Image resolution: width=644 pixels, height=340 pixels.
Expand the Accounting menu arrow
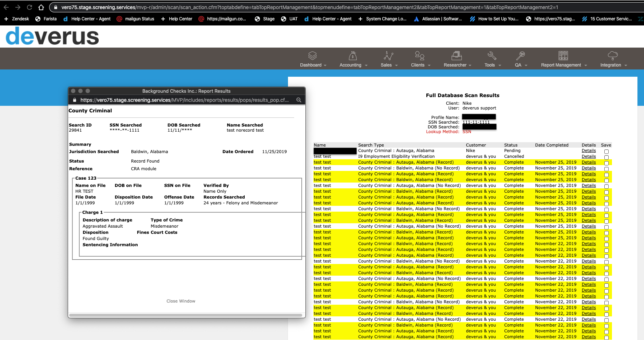pyautogui.click(x=366, y=65)
